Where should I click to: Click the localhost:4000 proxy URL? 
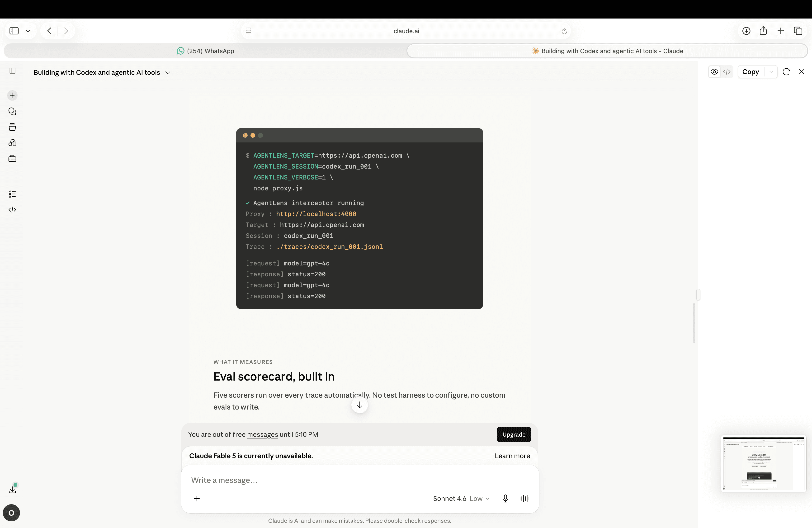[x=316, y=214]
